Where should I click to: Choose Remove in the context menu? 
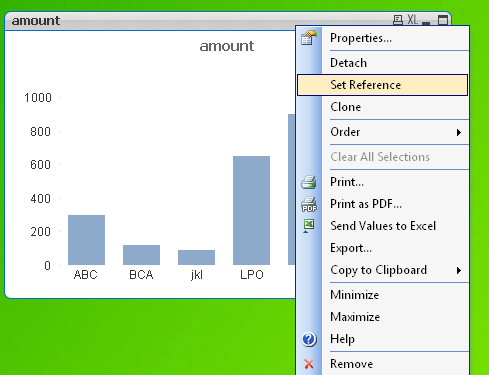382,364
